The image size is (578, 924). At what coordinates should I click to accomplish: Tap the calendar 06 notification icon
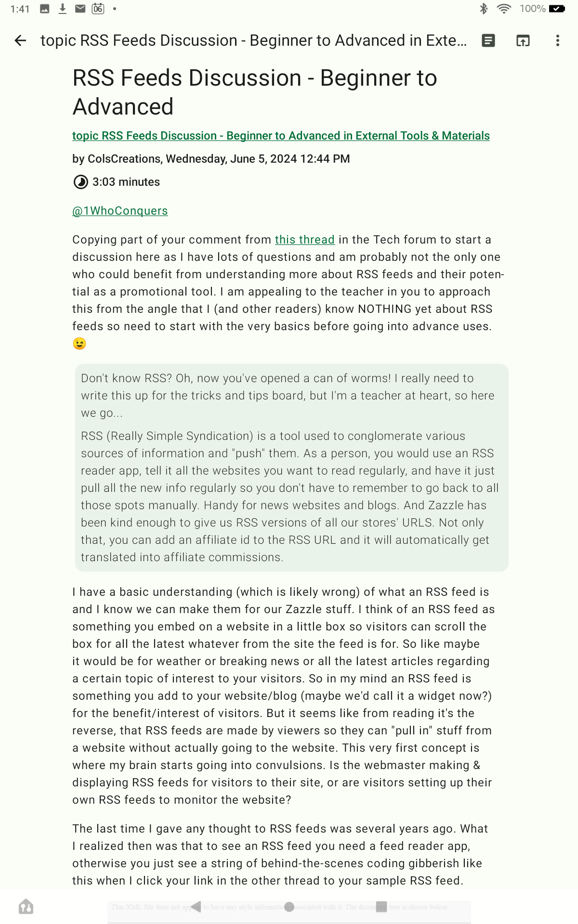click(x=98, y=9)
